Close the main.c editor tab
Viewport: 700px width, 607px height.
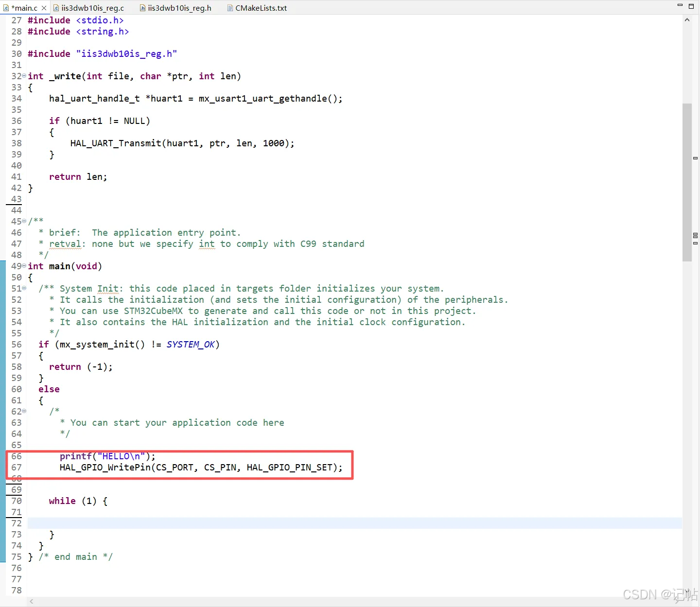click(x=44, y=8)
